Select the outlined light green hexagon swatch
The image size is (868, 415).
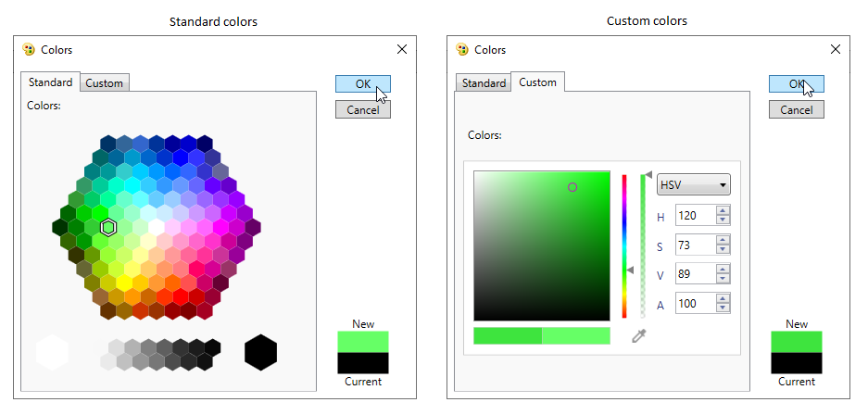[x=108, y=227]
